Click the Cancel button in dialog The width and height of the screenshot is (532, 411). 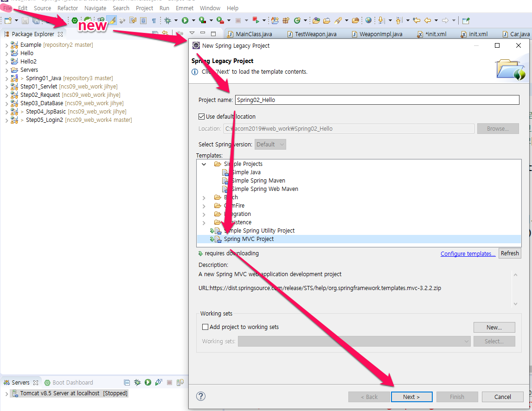(x=502, y=397)
